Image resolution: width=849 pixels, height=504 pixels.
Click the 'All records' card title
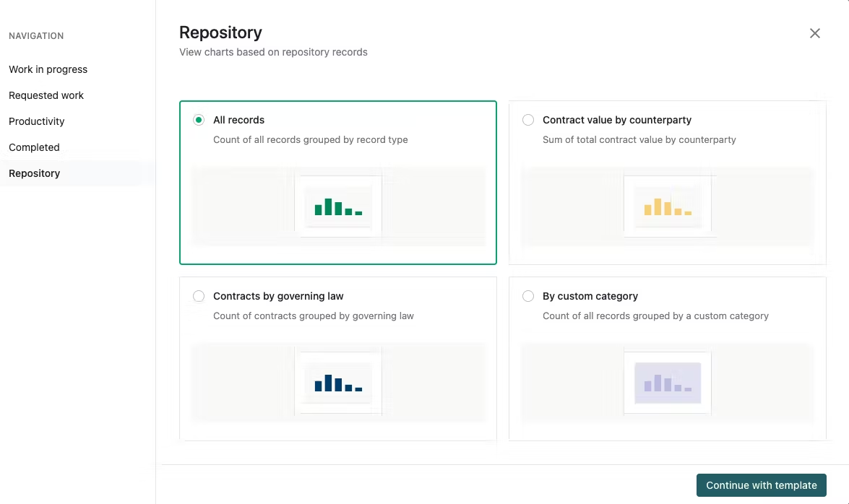[x=238, y=120]
